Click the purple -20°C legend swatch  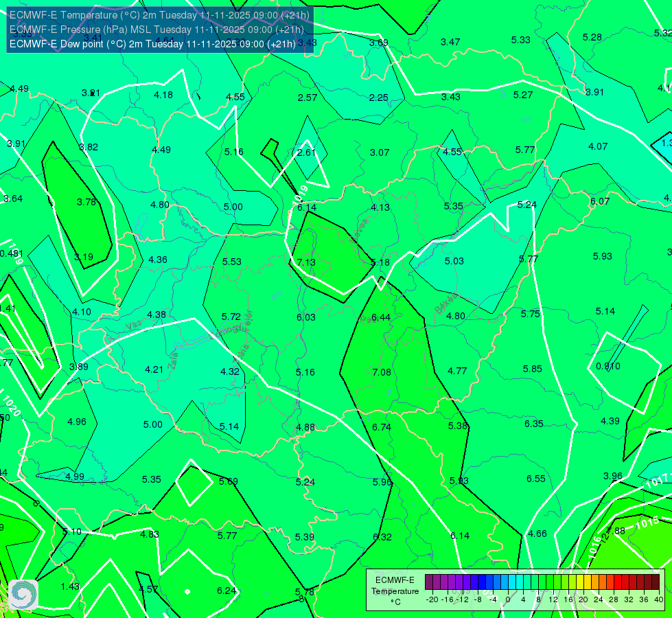(429, 582)
